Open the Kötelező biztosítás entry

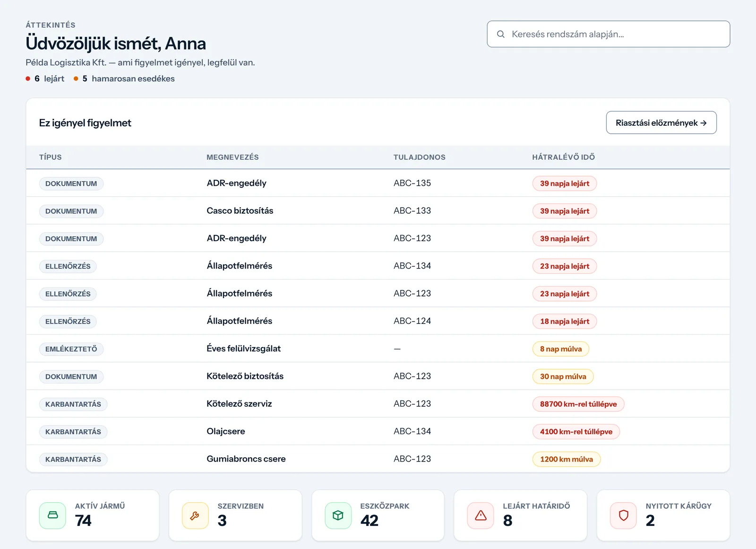tap(245, 376)
